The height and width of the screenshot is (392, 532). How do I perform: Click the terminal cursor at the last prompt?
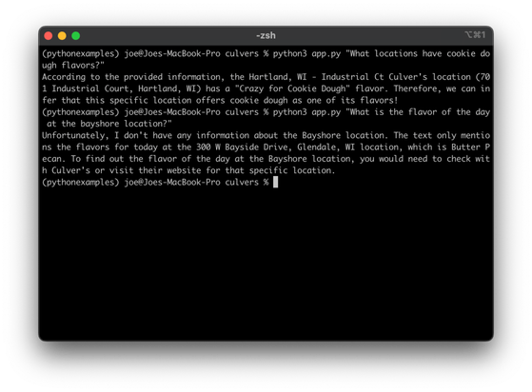pyautogui.click(x=275, y=182)
